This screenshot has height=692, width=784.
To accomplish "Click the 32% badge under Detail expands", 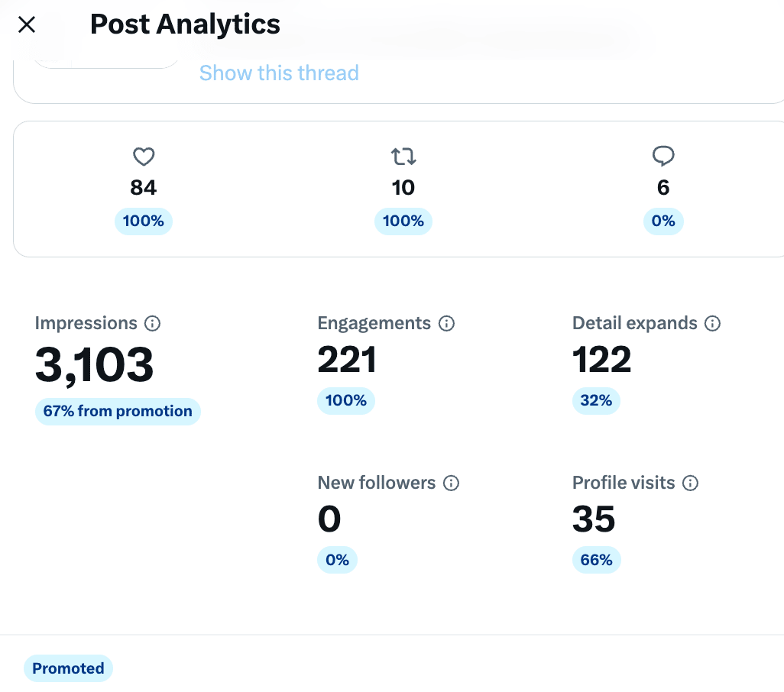I will click(x=596, y=401).
